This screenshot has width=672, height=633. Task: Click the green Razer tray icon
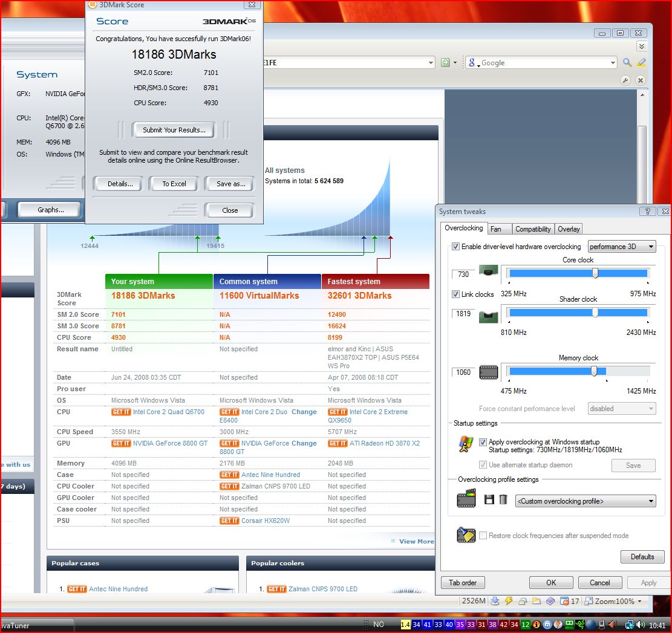click(x=580, y=625)
